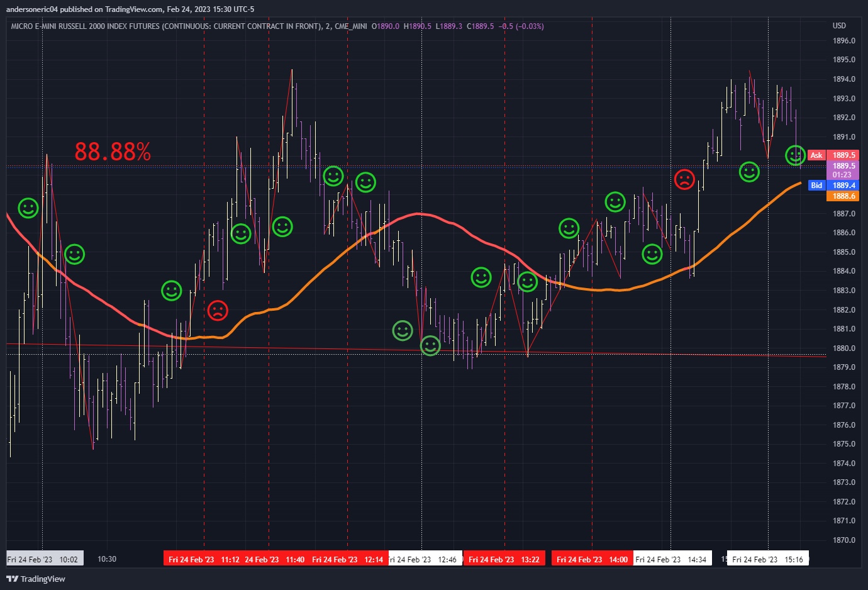The image size is (868, 590).
Task: Select the green smiley just left of the 11:12 line
Action: 172,291
